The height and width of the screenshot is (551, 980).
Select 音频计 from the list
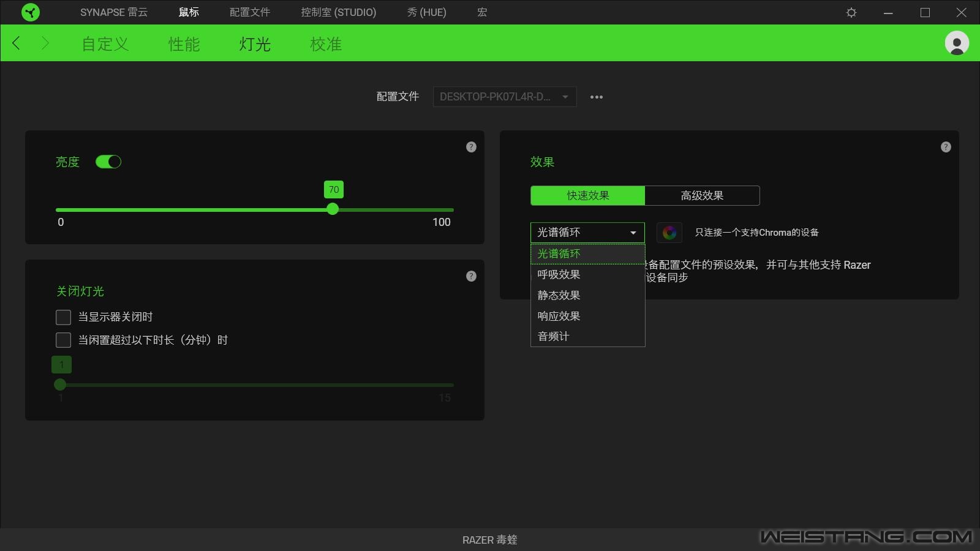click(587, 336)
